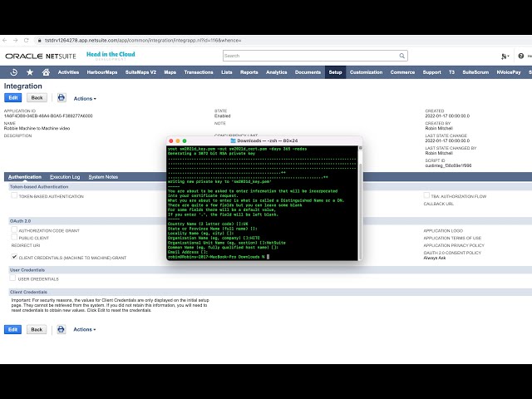Screen dimensions: 532x399
Task: Open Commerce menu
Action: coord(402,72)
